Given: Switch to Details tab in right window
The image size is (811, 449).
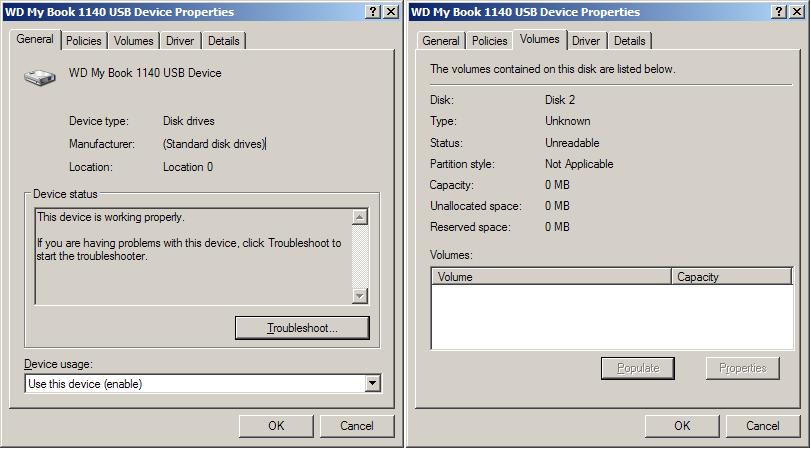Looking at the screenshot, I should (629, 41).
